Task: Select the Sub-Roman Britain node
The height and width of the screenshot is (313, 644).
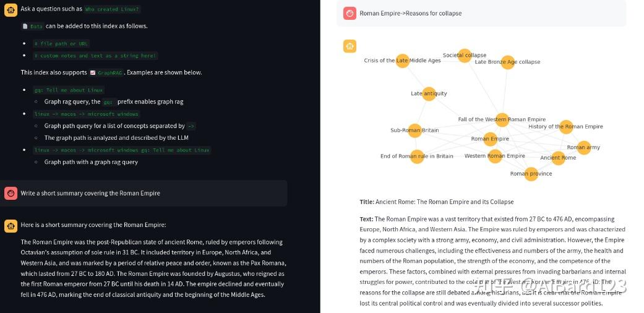Action: click(415, 131)
